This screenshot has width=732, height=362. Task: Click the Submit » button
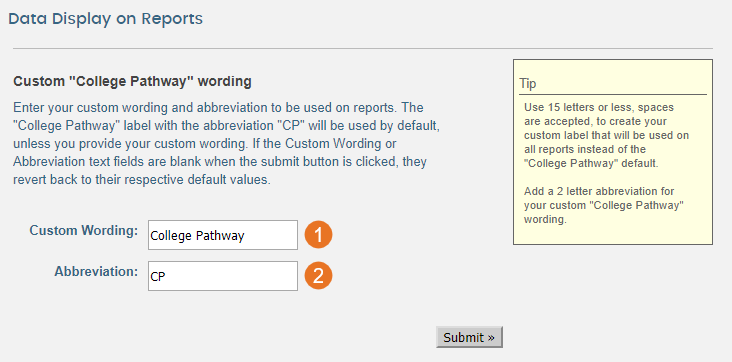(469, 337)
